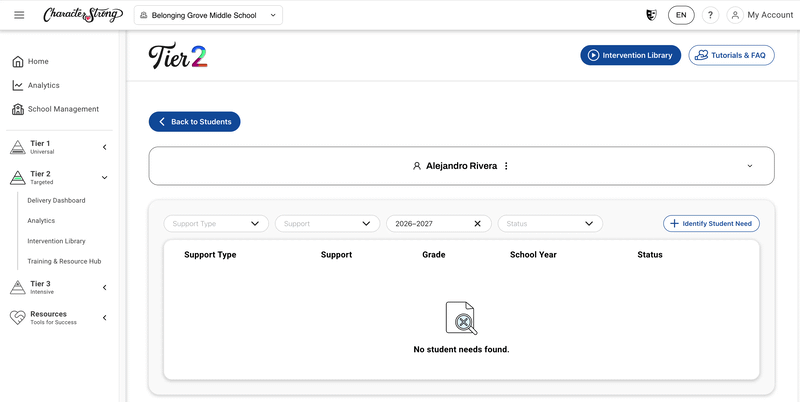Open the hamburger navigation menu

point(19,15)
